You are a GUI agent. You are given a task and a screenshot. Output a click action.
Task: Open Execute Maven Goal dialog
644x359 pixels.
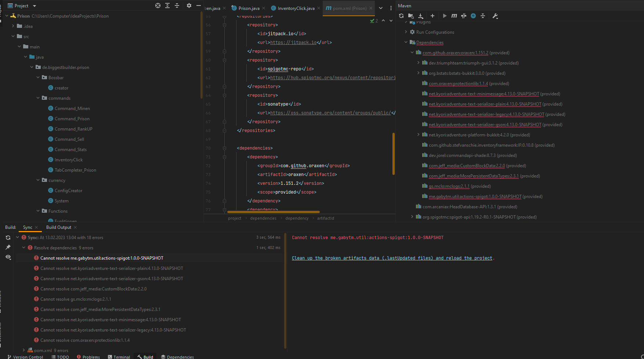tap(454, 16)
